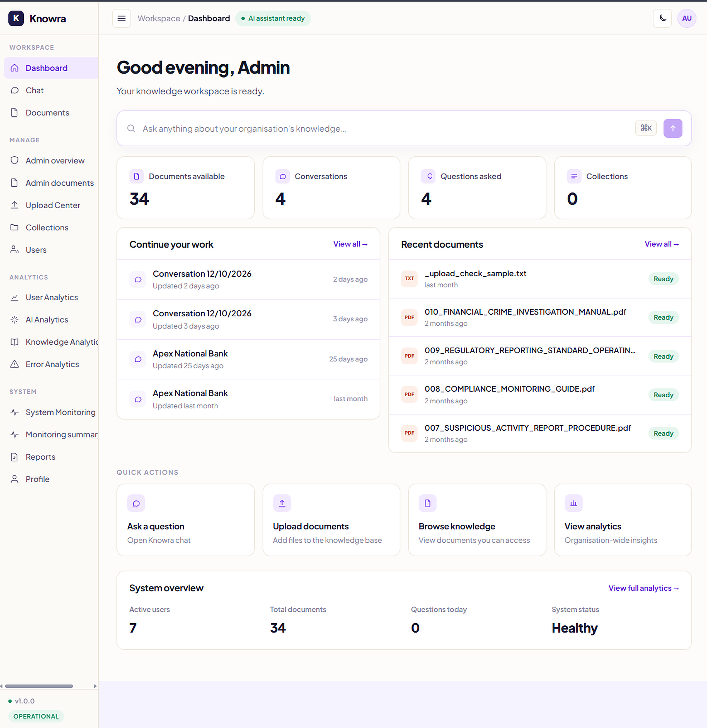Click the Knowra K logo icon
The width and height of the screenshot is (707, 728).
pos(16,18)
